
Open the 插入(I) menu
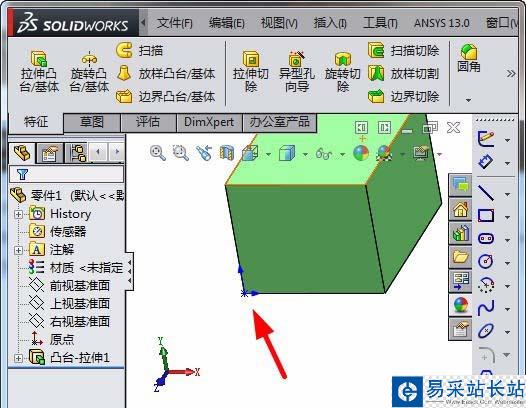330,23
